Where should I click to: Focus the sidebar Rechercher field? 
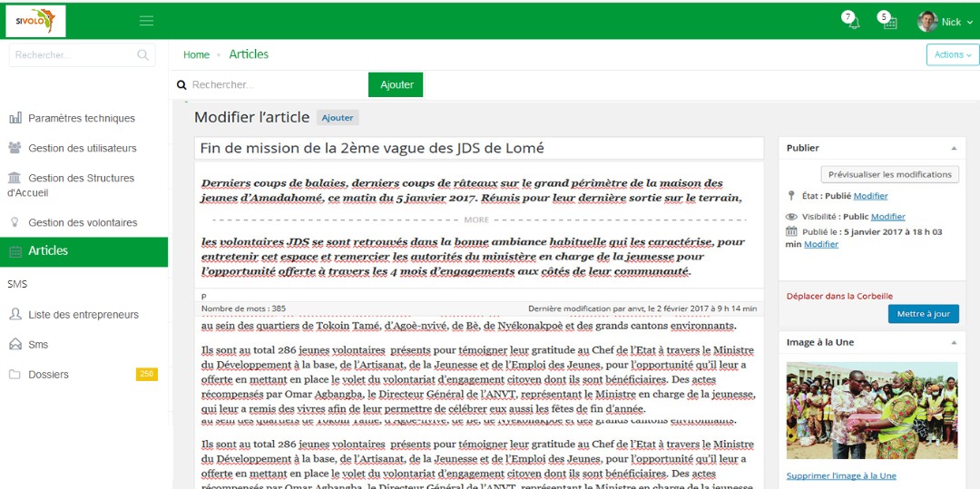(x=82, y=55)
